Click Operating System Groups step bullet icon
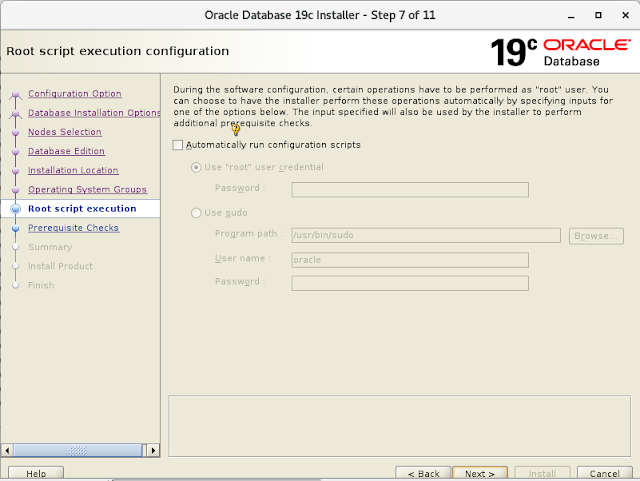 click(16, 190)
